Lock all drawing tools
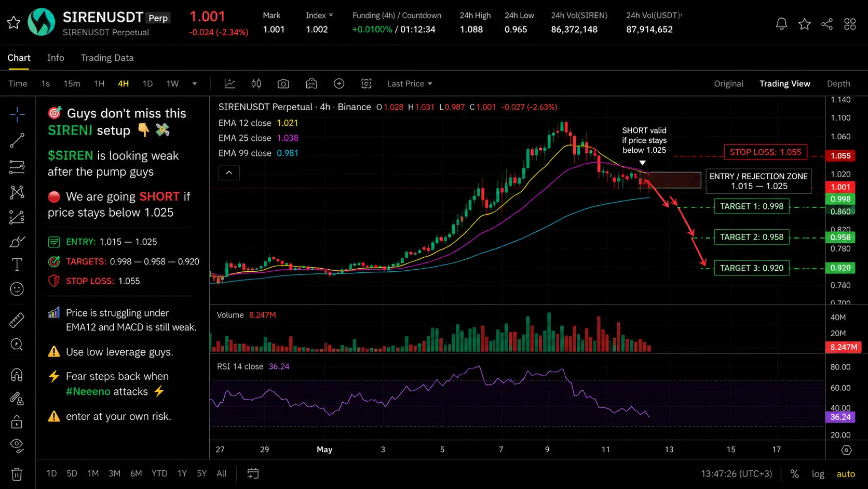Image resolution: width=868 pixels, height=489 pixels. coord(17,422)
